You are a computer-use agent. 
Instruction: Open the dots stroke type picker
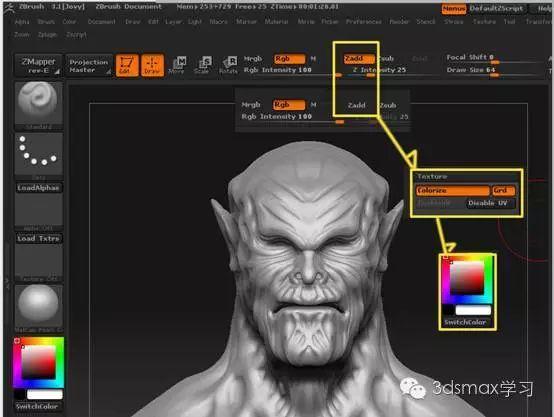(39, 155)
